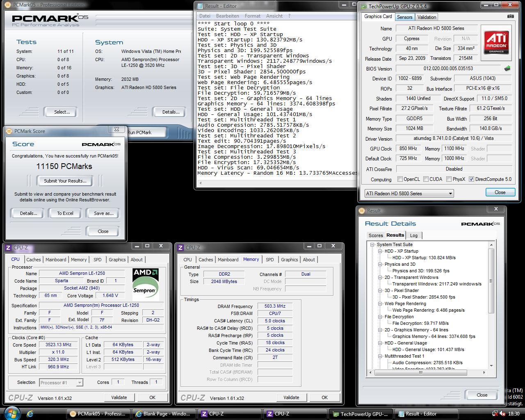Click Select... under Tests in PCMark05
This screenshot has width=525, height=420.
click(x=62, y=112)
